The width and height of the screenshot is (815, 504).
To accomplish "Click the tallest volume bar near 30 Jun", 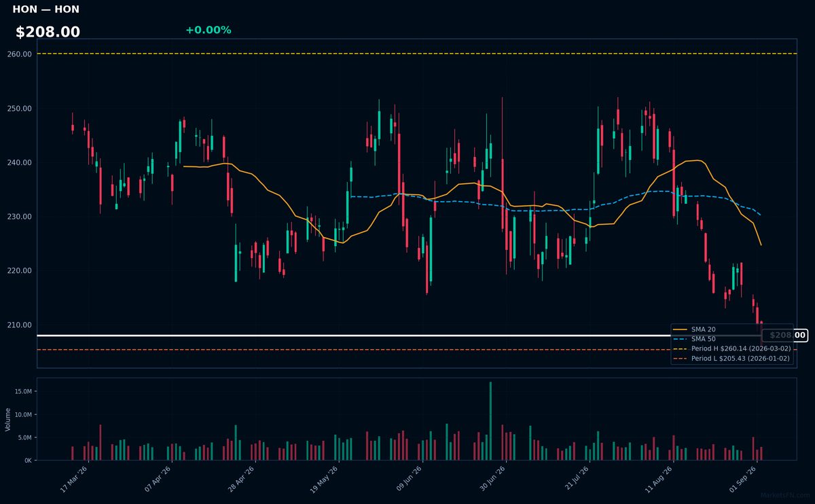I will click(490, 421).
